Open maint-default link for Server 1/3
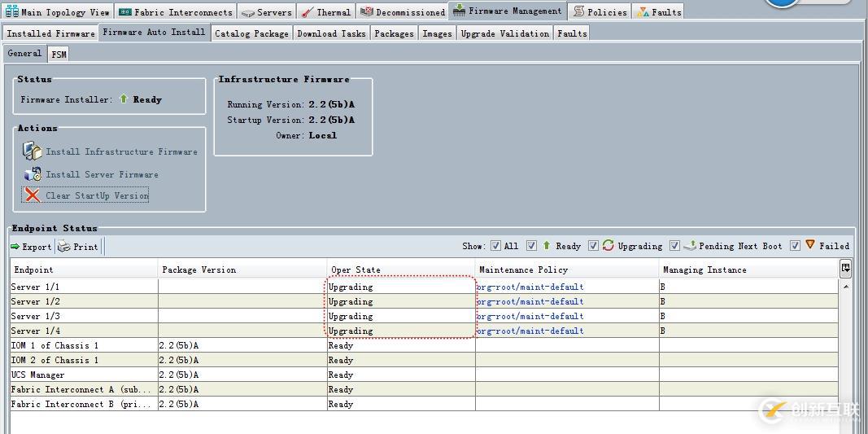This screenshot has height=434, width=868. [530, 316]
